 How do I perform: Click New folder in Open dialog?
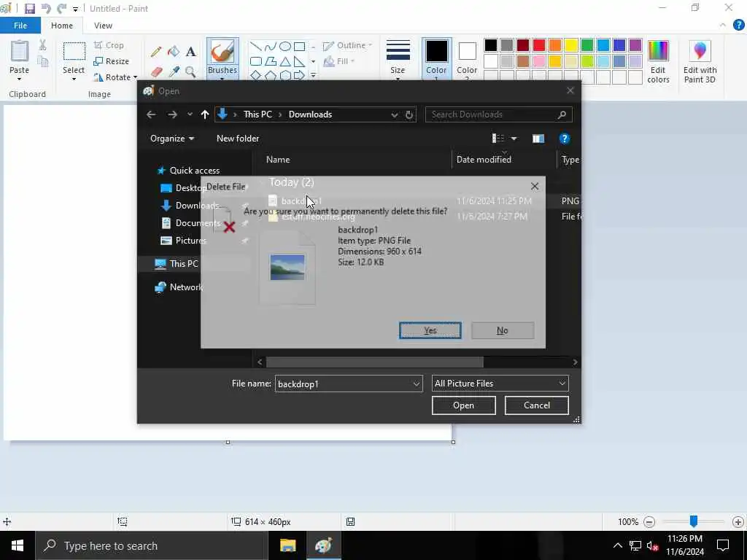point(238,139)
